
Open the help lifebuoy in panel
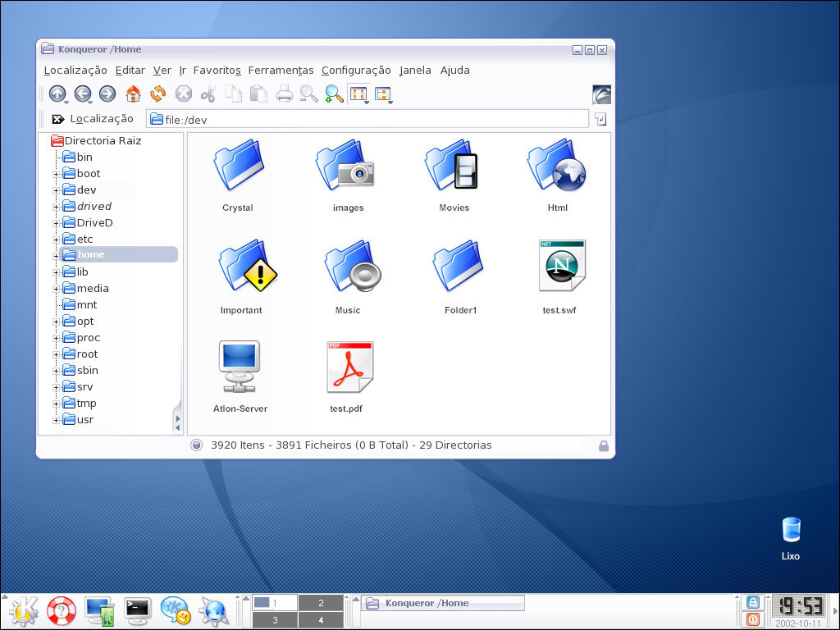click(61, 611)
